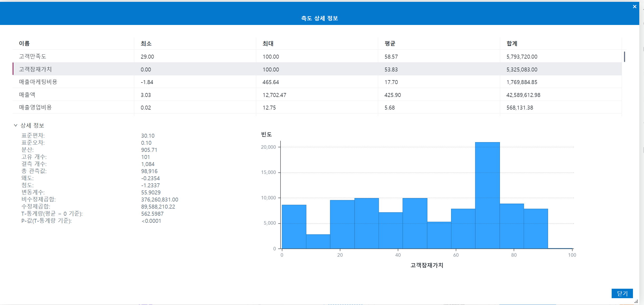Click the dialog resize grip icon
644x305 pixels.
tap(636, 301)
